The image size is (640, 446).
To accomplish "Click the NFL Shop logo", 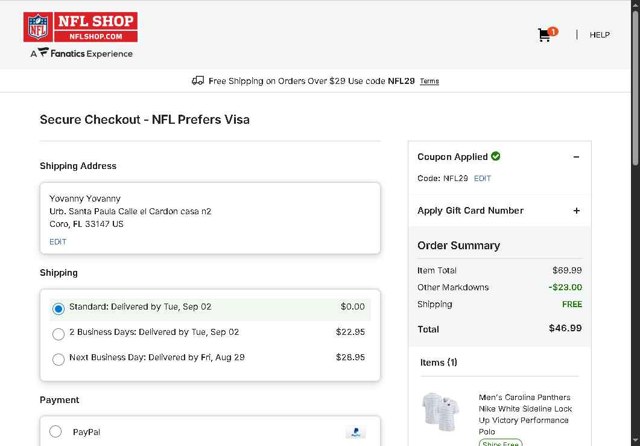I will point(80,27).
